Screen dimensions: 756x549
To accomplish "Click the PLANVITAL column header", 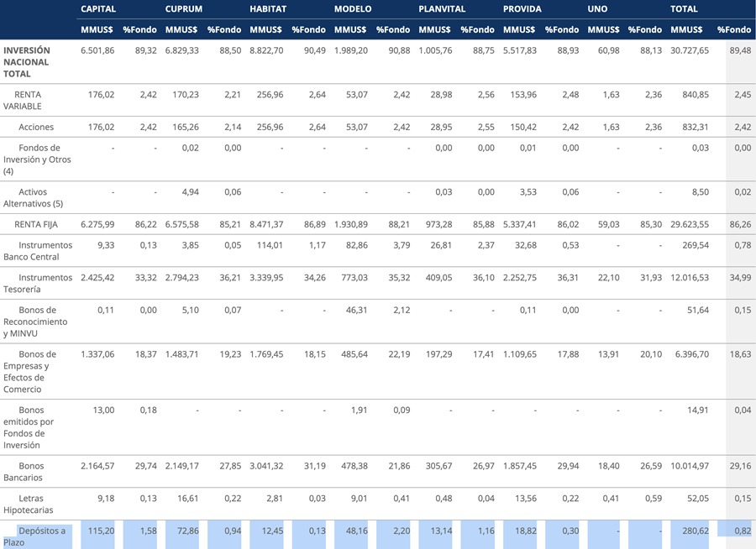I will (442, 9).
